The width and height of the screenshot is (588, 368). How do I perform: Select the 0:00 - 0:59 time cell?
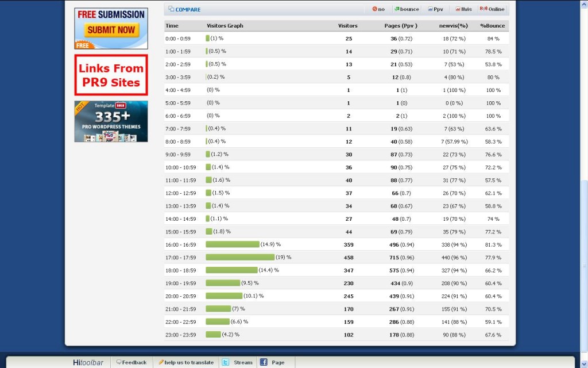(178, 39)
